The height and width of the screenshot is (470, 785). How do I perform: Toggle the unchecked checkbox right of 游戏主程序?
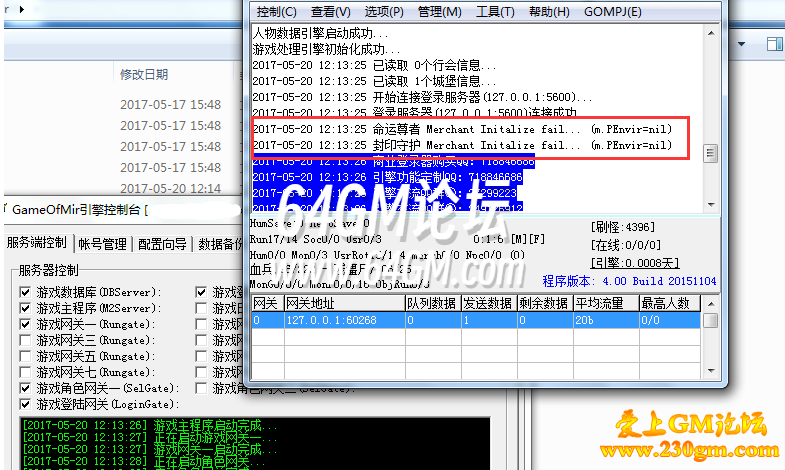click(201, 308)
